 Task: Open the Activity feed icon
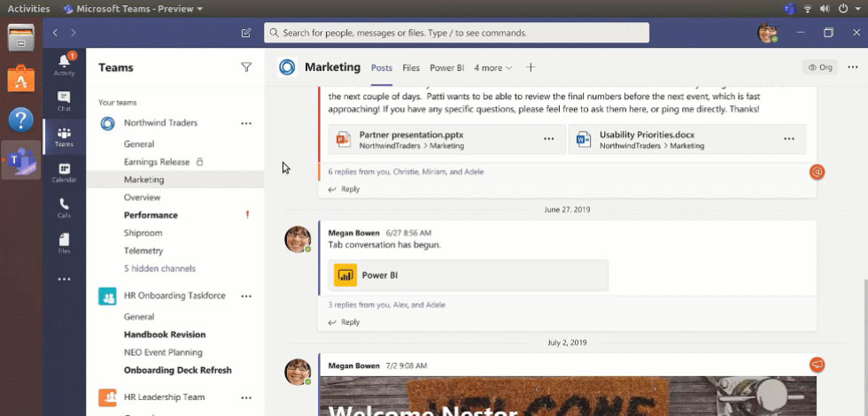64,65
